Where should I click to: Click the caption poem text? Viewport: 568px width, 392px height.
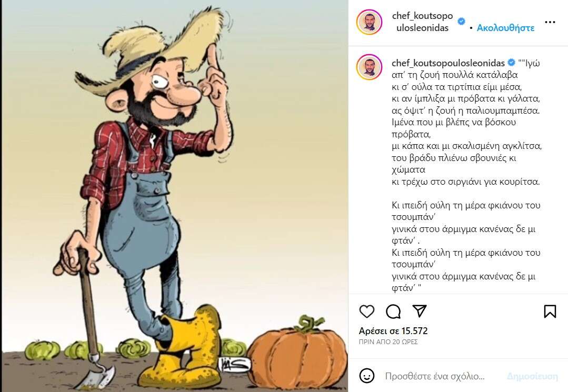pyautogui.click(x=466, y=175)
